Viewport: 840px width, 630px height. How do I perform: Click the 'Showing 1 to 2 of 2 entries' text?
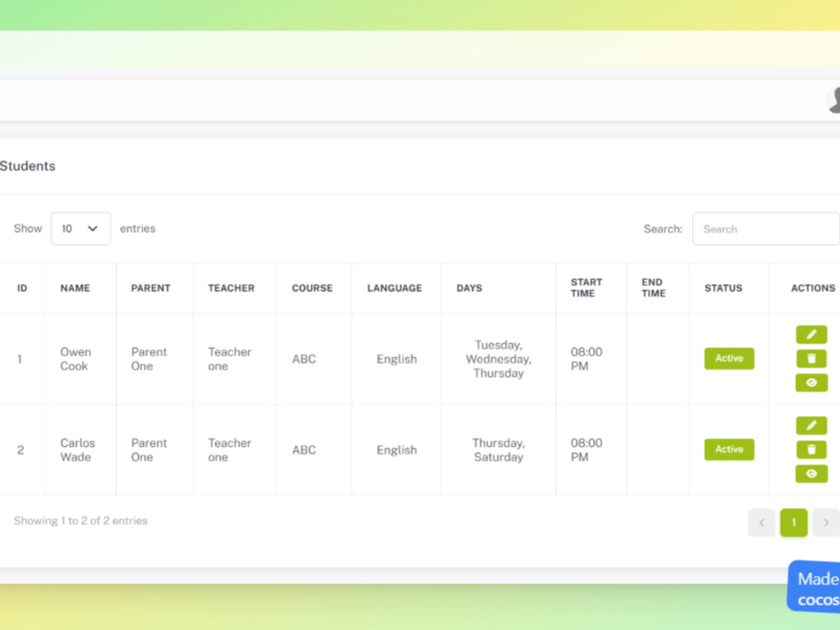pyautogui.click(x=81, y=521)
